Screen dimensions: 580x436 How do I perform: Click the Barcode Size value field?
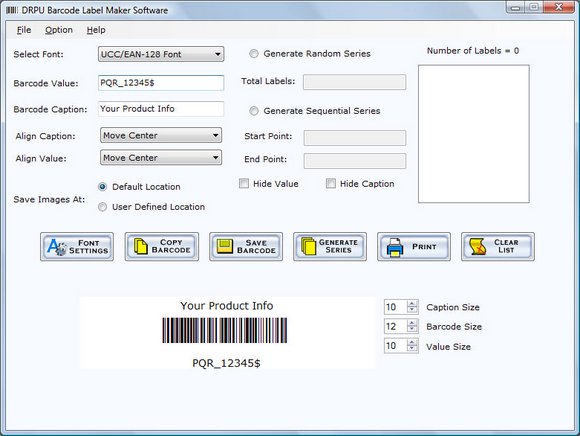[395, 326]
